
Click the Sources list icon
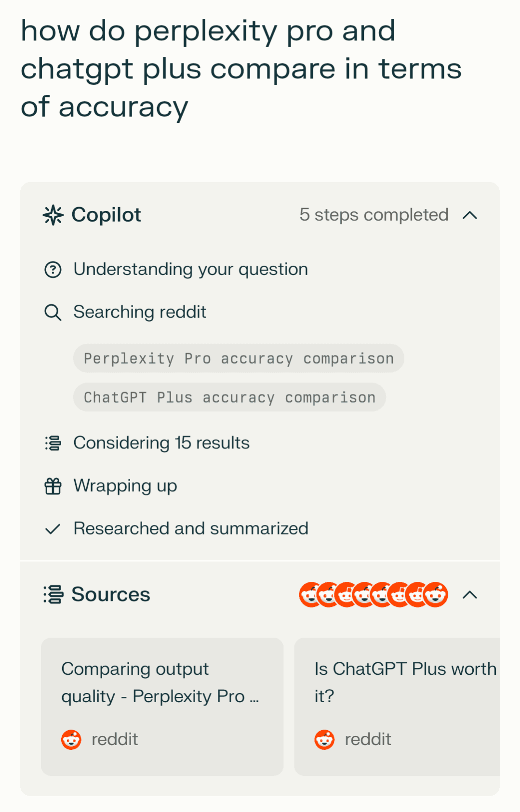click(x=53, y=595)
